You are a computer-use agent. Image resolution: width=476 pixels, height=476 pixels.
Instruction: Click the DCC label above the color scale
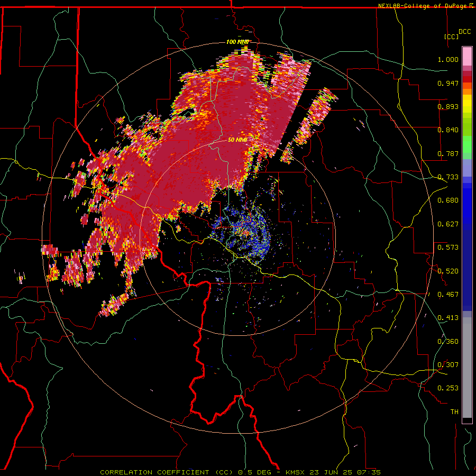(x=464, y=32)
